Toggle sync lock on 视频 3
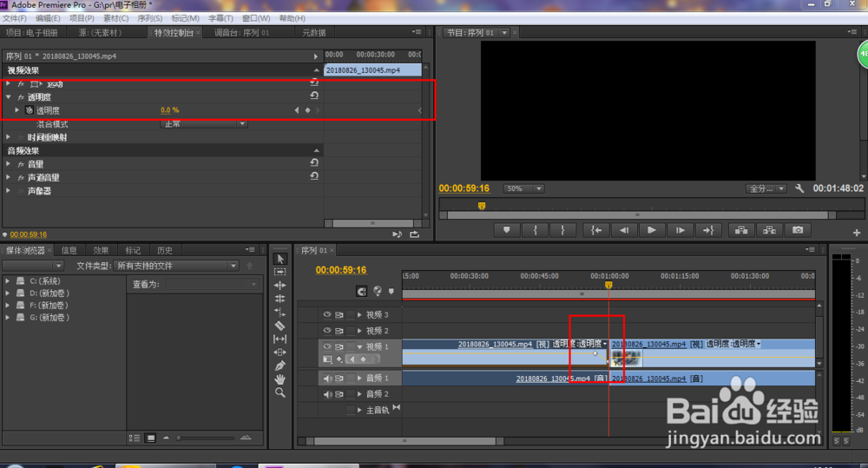868x468 pixels. coord(339,314)
